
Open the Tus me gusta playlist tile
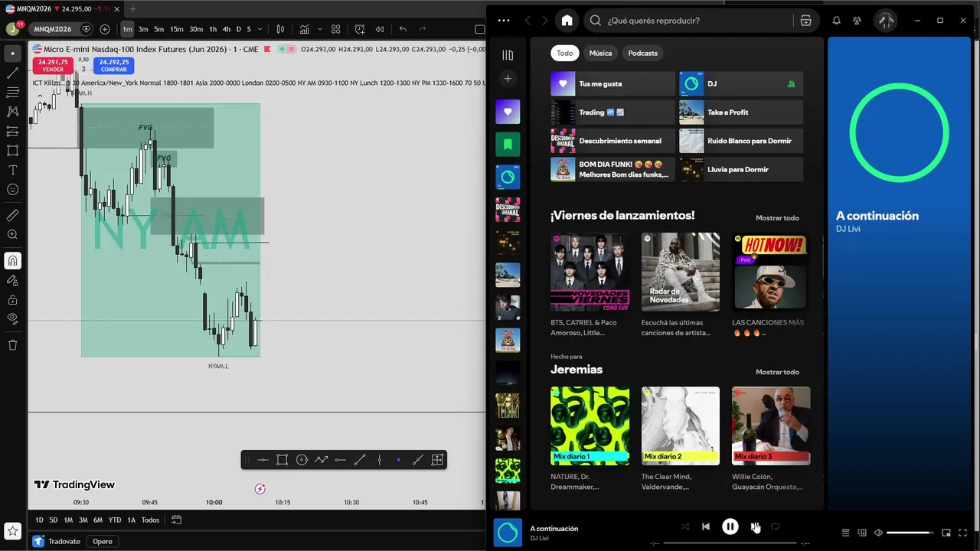click(x=612, y=83)
